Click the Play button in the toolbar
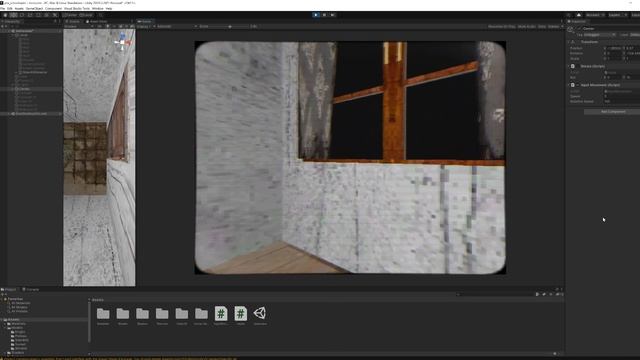Image resolution: width=640 pixels, height=360 pixels. click(316, 15)
